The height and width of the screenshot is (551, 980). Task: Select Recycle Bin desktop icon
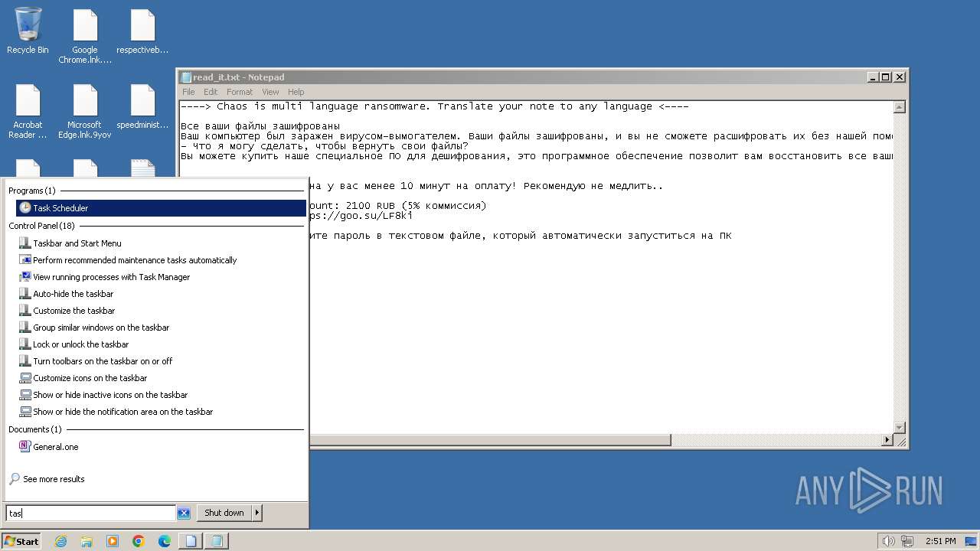[28, 31]
